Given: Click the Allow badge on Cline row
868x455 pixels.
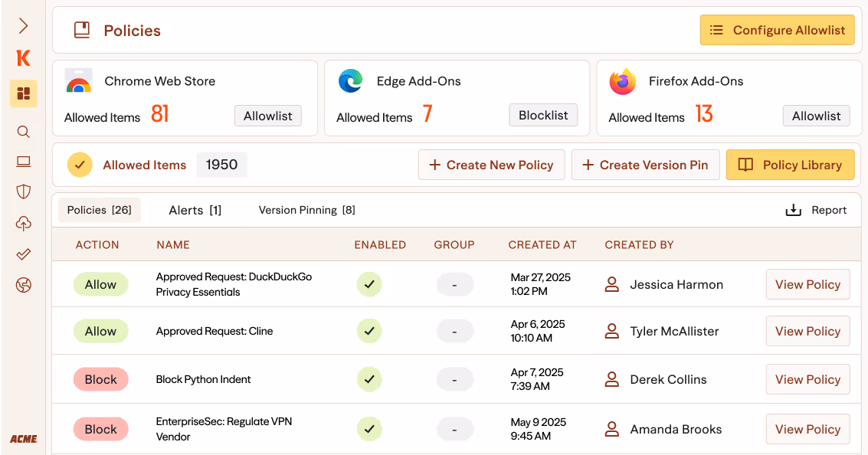Looking at the screenshot, I should click(101, 331).
